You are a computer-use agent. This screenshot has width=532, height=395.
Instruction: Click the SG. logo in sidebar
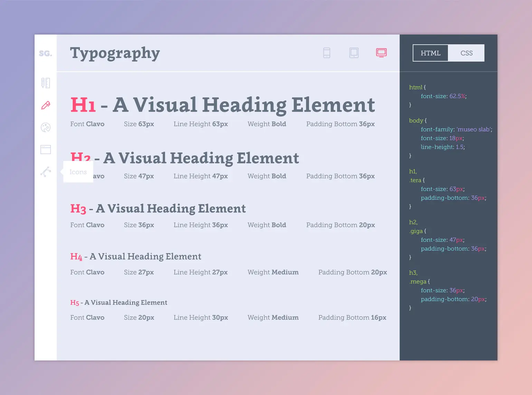coord(46,54)
